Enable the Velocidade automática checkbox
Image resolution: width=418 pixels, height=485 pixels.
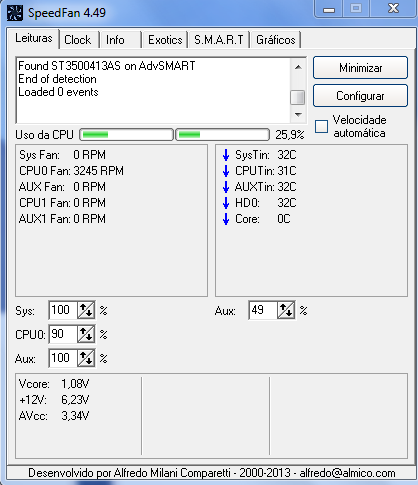tap(321, 127)
